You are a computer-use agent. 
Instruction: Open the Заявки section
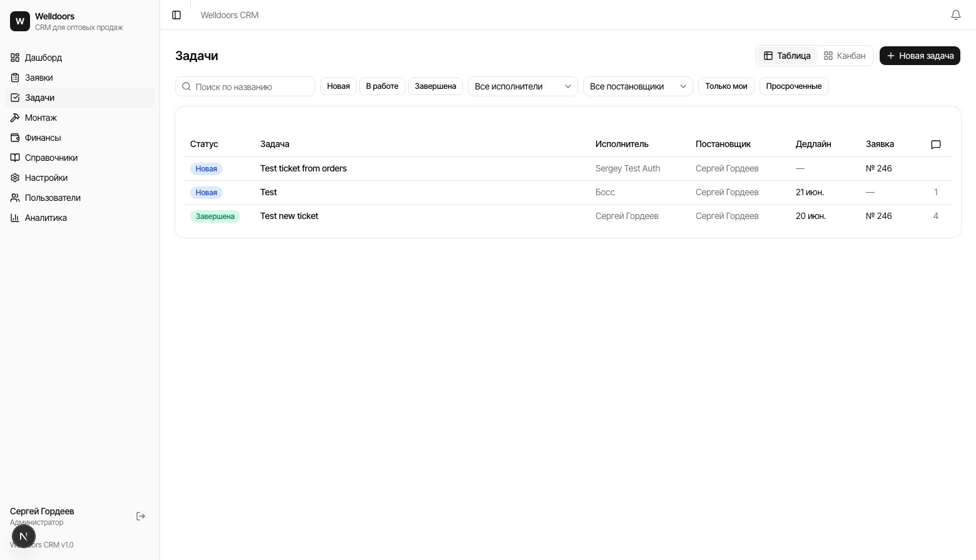[x=80, y=78]
